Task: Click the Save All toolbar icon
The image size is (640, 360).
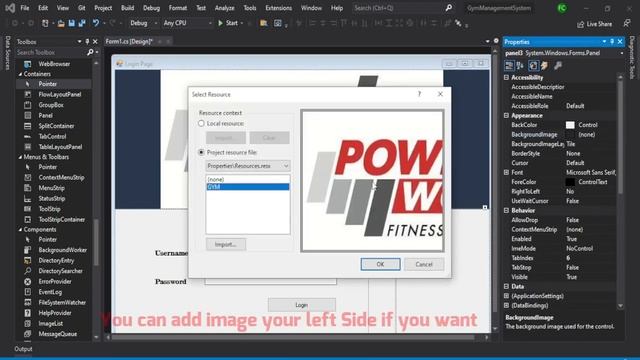Action: point(82,23)
